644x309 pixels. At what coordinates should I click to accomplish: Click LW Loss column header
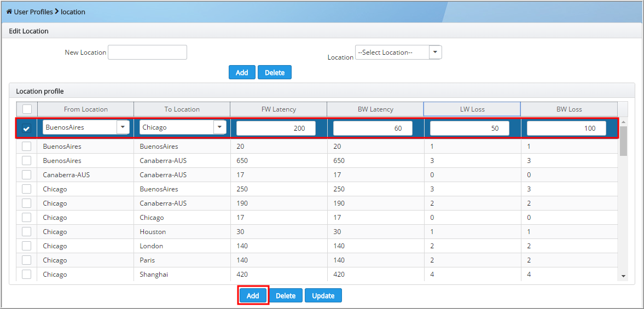472,109
